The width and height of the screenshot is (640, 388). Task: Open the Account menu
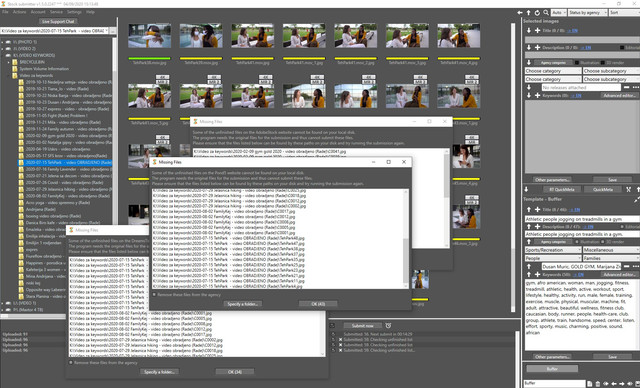pos(38,12)
